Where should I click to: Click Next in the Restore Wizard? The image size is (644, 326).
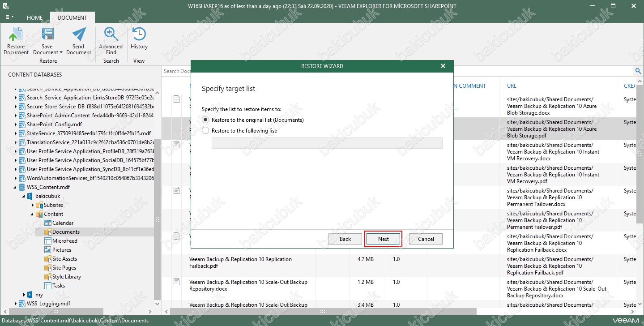[x=384, y=239]
